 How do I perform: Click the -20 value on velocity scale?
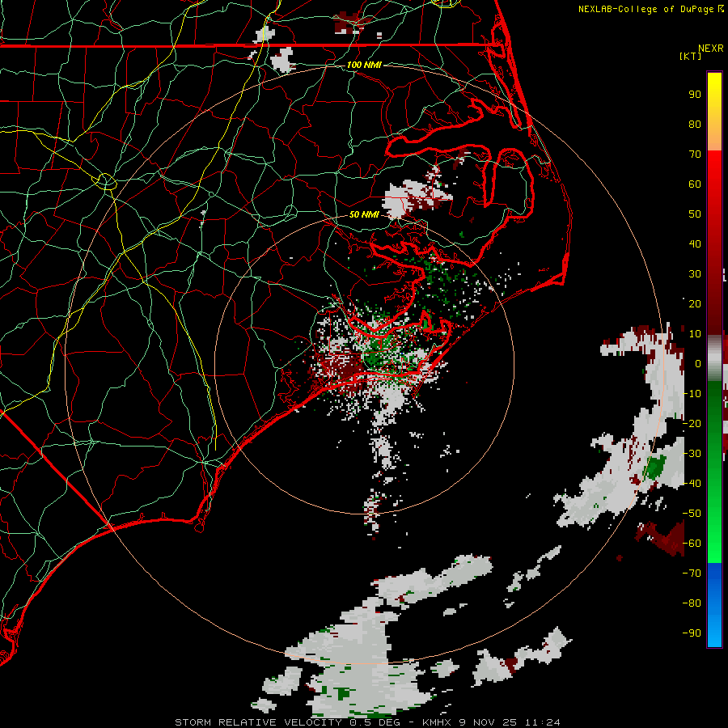(692, 423)
